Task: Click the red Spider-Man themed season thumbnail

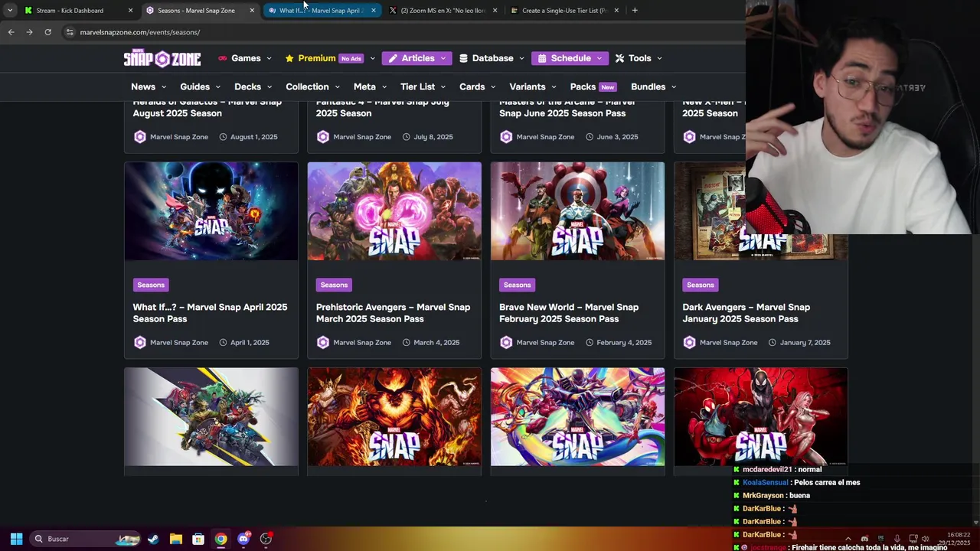Action: [760, 417]
